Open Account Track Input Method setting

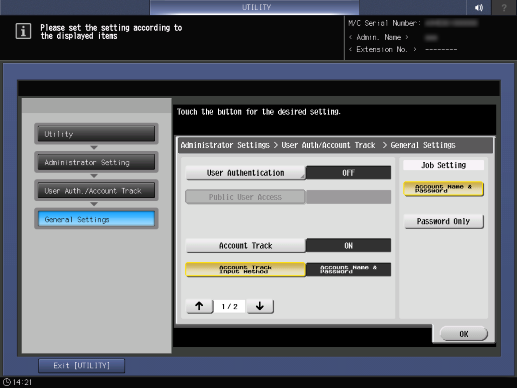pyautogui.click(x=245, y=269)
